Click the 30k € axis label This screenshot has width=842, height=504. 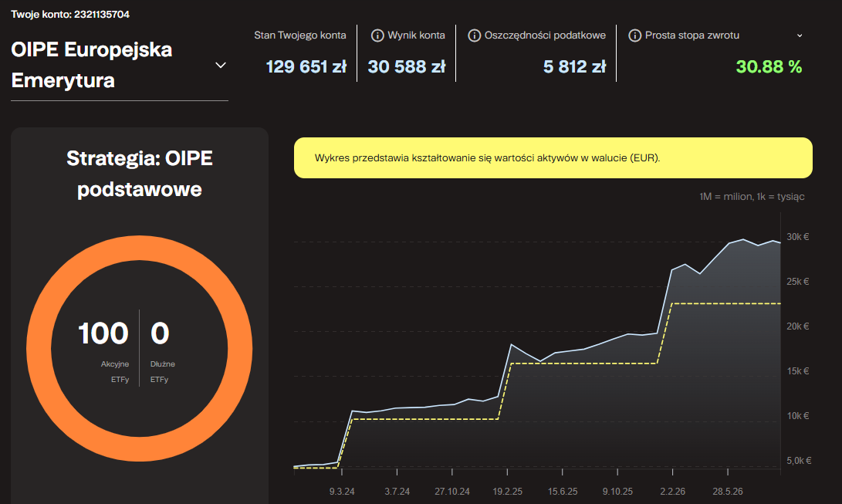pos(798,237)
